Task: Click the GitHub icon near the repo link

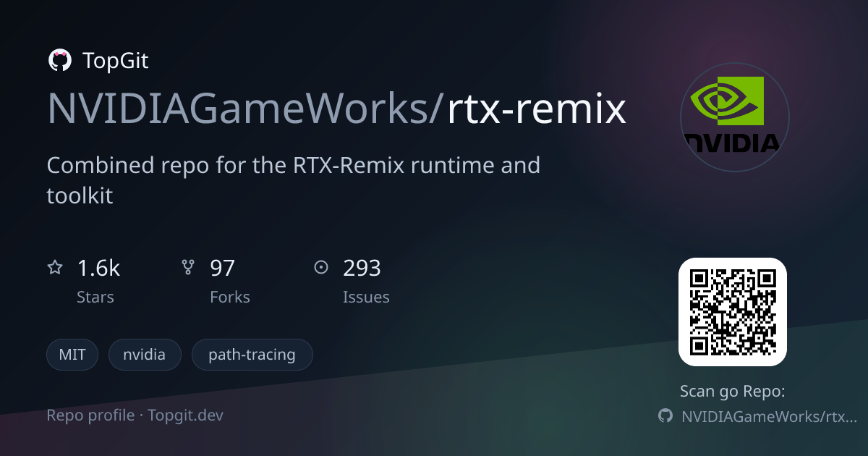Action: (x=665, y=416)
